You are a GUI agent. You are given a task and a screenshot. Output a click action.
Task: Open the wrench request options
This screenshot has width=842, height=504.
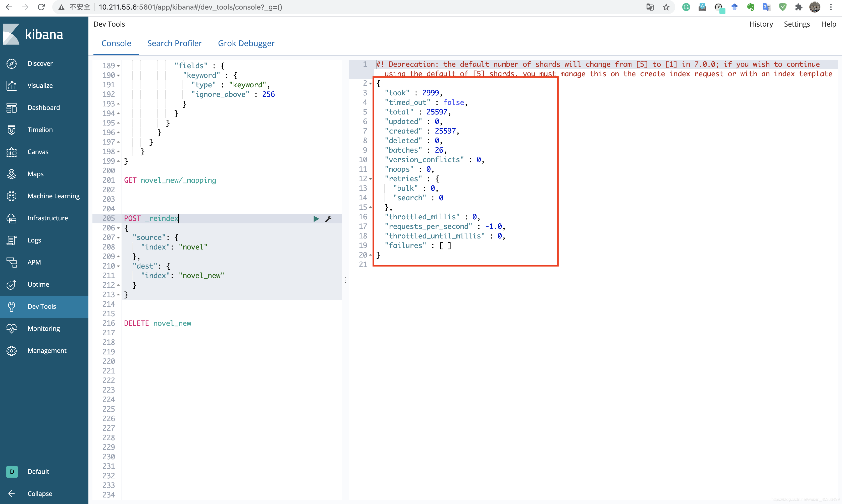tap(328, 219)
